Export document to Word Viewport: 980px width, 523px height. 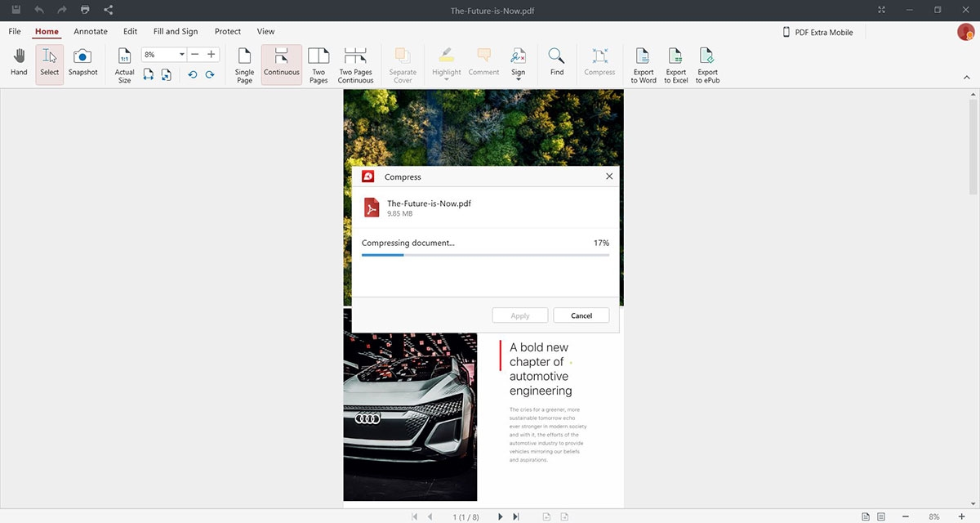tap(644, 65)
